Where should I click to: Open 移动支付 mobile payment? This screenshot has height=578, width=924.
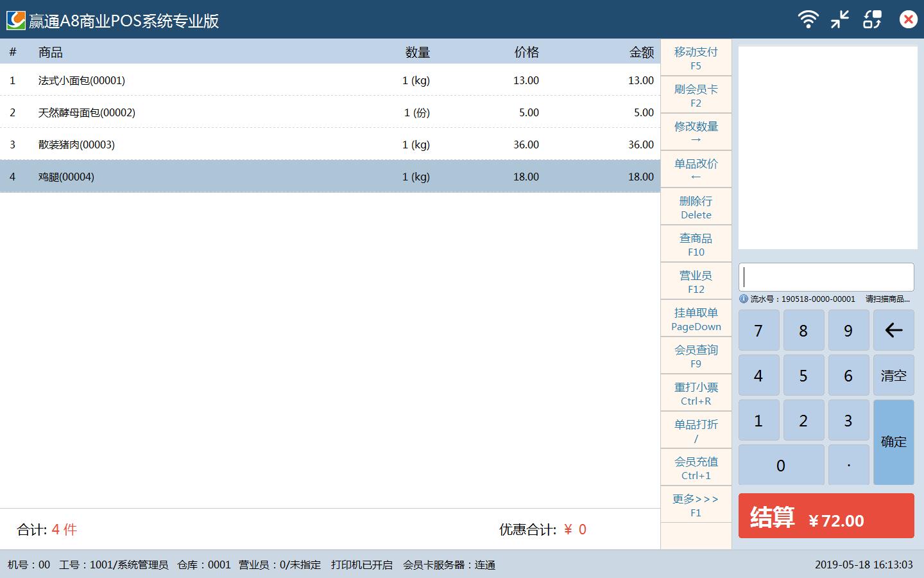pyautogui.click(x=696, y=58)
